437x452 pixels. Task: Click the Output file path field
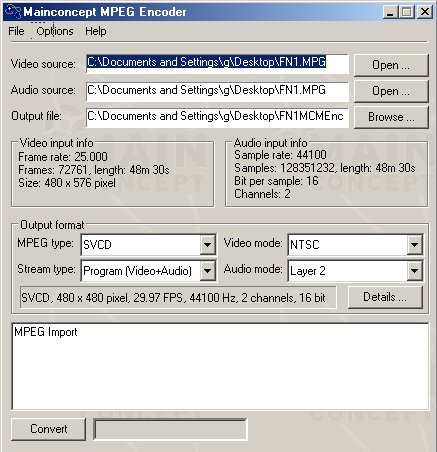point(217,117)
